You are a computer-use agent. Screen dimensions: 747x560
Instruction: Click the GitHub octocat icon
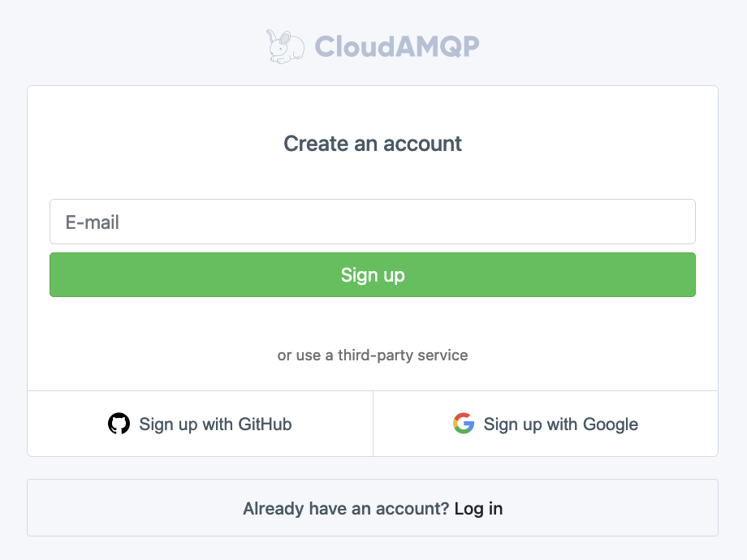[x=119, y=424]
